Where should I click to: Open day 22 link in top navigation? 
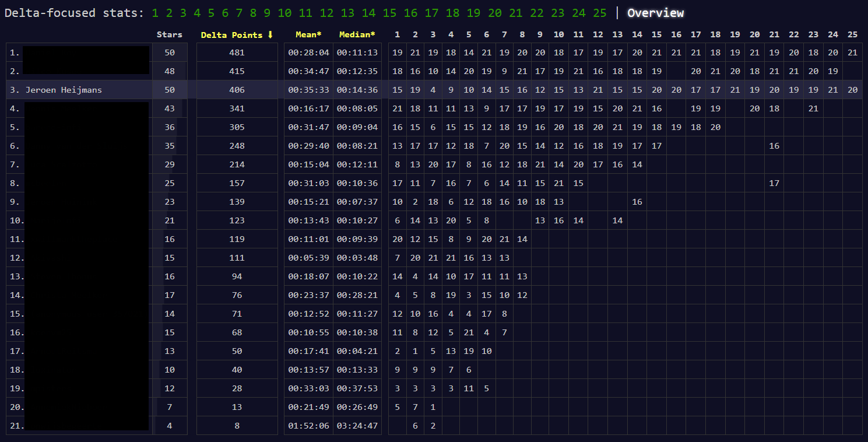[536, 13]
